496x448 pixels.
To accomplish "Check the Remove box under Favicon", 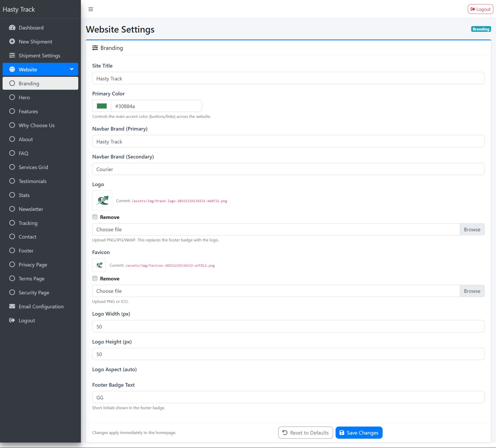I will (x=95, y=278).
